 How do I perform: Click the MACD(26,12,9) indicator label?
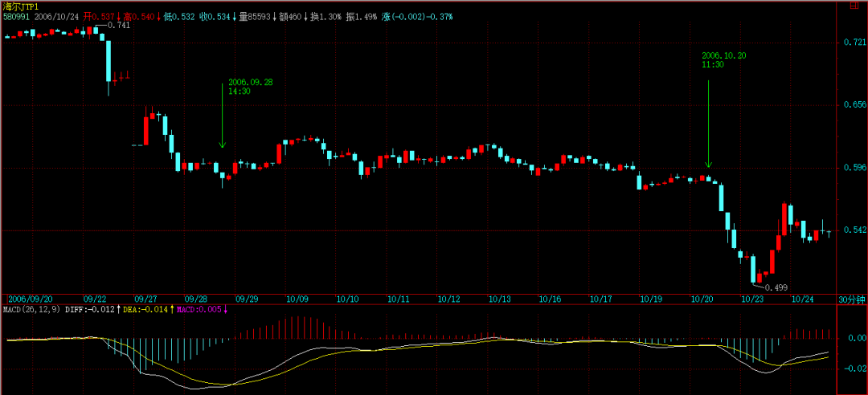[x=31, y=309]
